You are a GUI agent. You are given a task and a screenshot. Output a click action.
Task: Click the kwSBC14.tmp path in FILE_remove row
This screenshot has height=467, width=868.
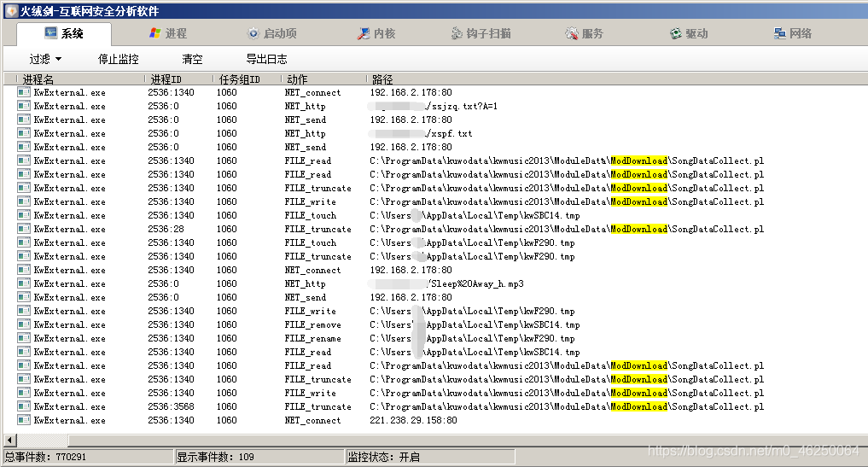pos(475,324)
